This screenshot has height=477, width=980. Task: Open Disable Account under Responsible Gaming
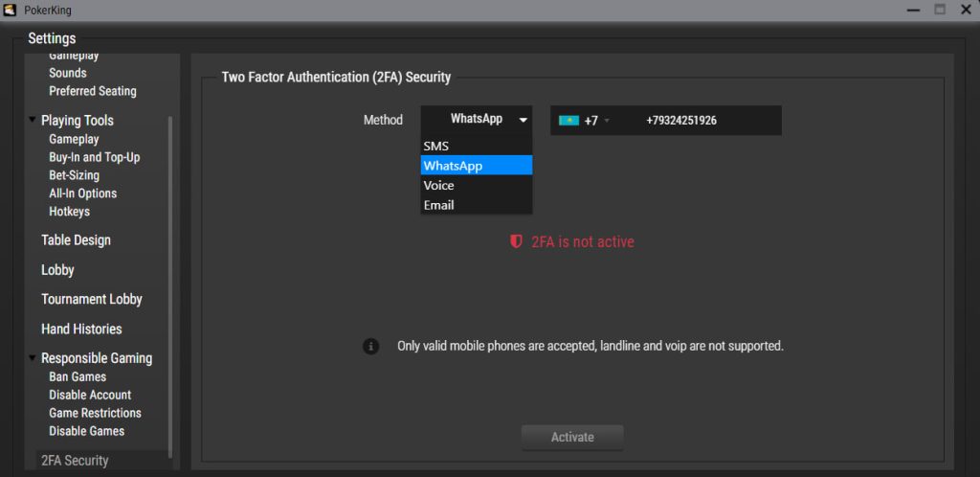tap(90, 395)
